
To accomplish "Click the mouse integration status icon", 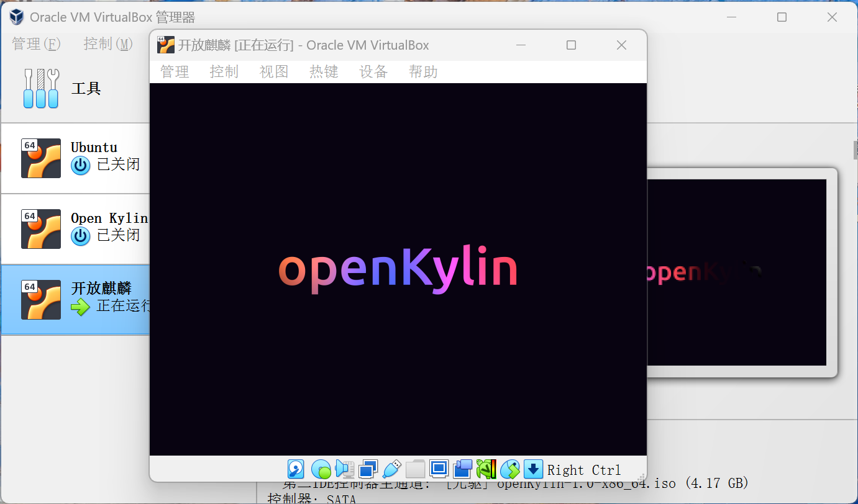I will click(x=510, y=469).
